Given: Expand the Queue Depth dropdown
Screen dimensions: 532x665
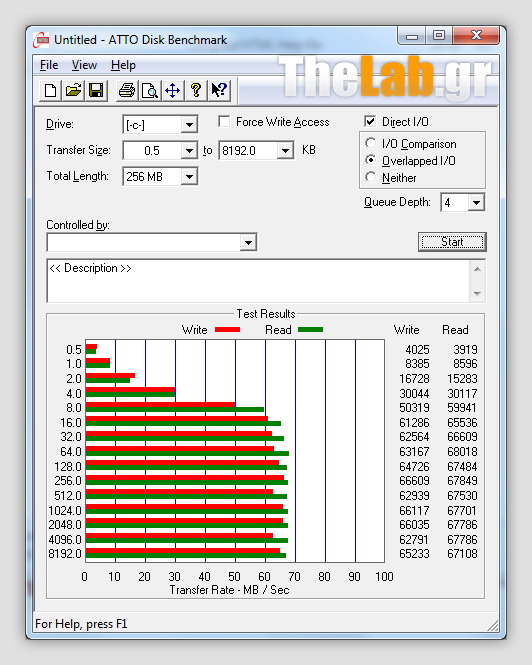Looking at the screenshot, I should 462,202.
